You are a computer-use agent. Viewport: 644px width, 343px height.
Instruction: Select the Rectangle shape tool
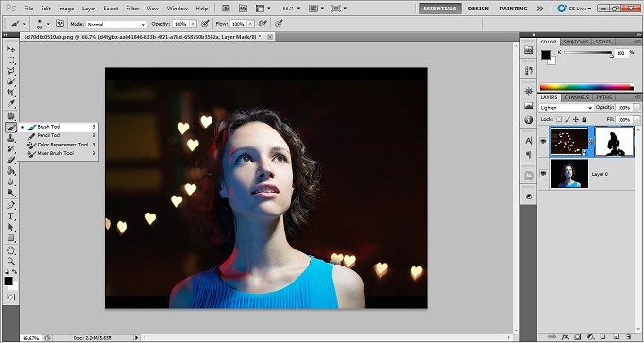pyautogui.click(x=10, y=238)
